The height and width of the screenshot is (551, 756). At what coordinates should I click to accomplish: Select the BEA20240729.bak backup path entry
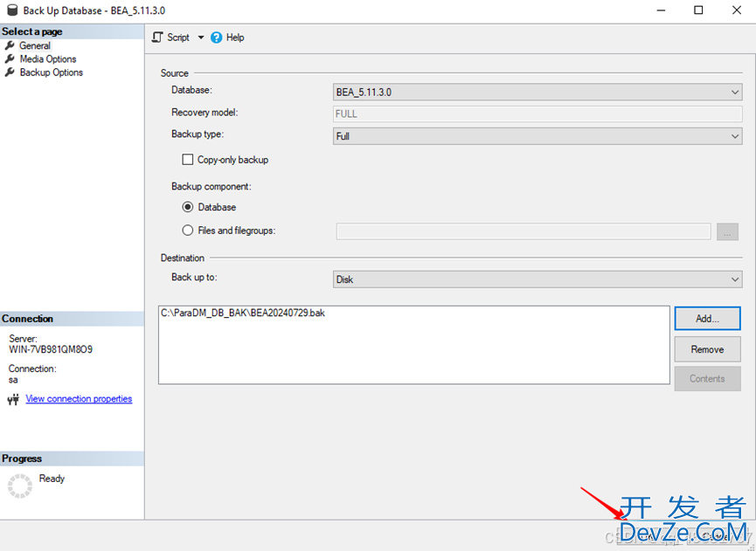pos(243,313)
